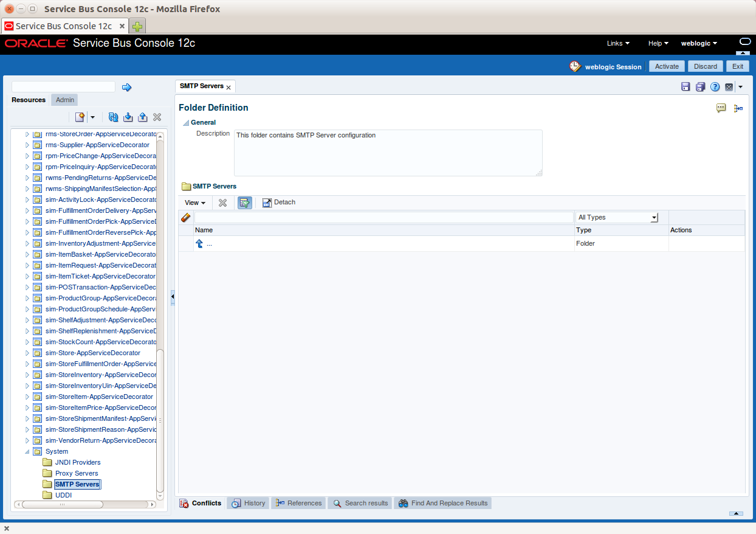The height and width of the screenshot is (534, 756).
Task: Click the Oracle logo in header
Action: pos(36,43)
